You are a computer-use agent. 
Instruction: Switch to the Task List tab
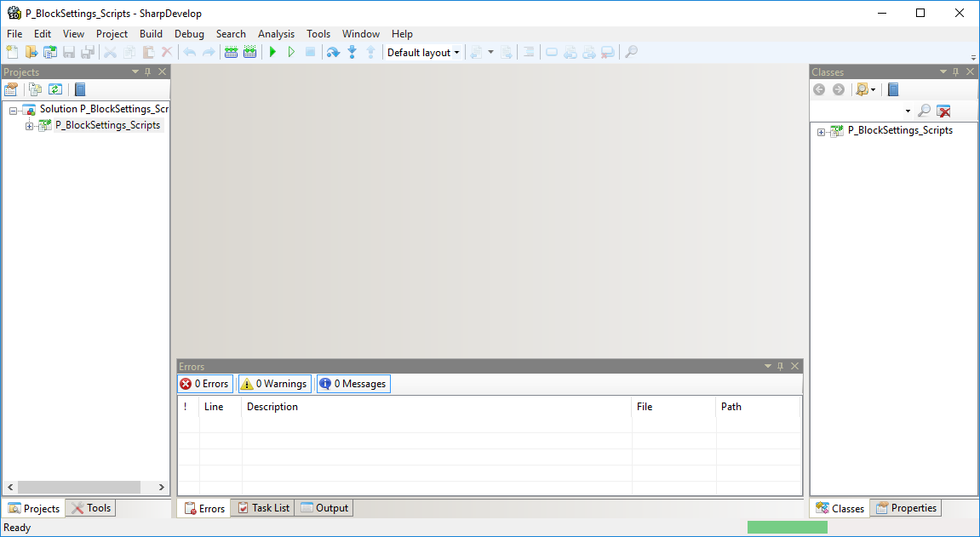(263, 508)
